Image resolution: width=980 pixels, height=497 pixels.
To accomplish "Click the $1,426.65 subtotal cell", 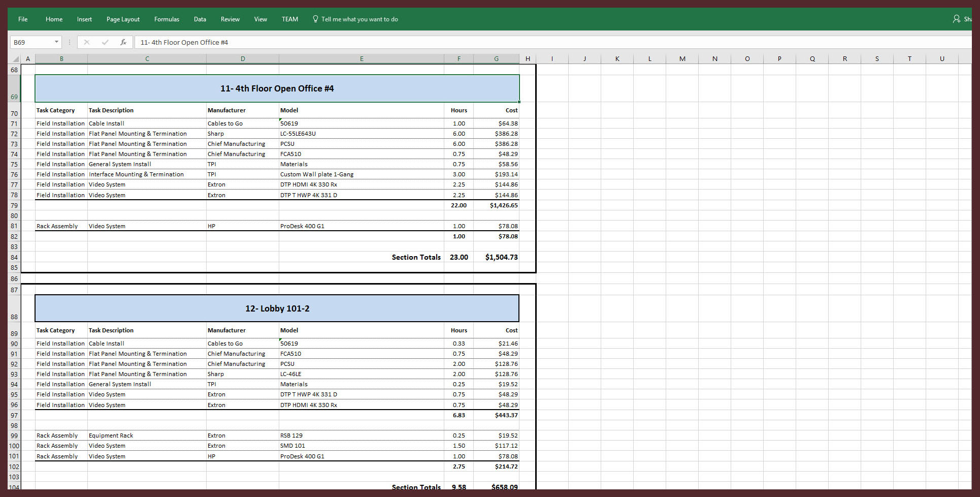I will pyautogui.click(x=496, y=205).
